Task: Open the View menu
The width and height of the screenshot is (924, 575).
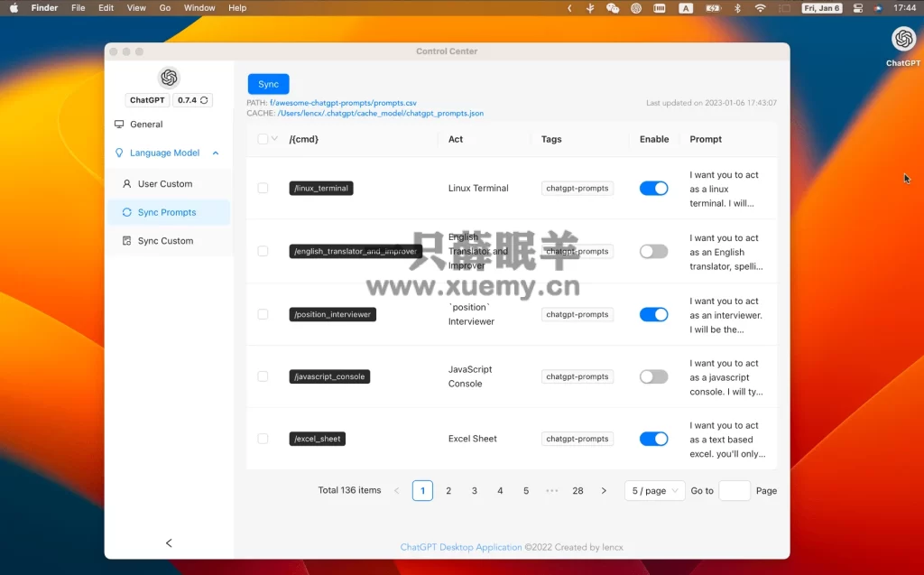Action: click(136, 7)
